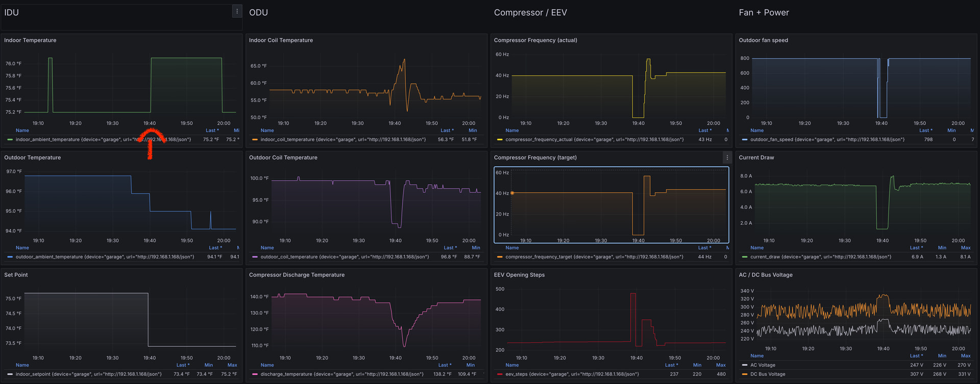Open the Indoor Temperature panel title menu
This screenshot has height=384, width=980.
pyautogui.click(x=30, y=40)
